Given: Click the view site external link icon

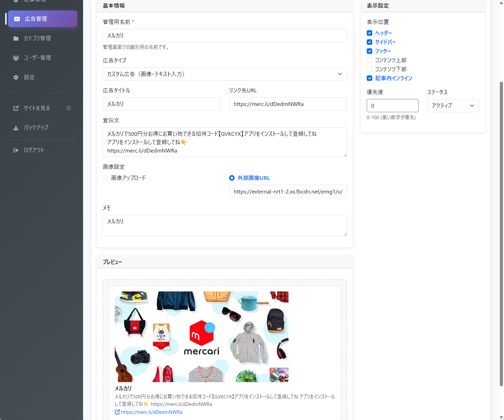Looking at the screenshot, I should tap(16, 108).
